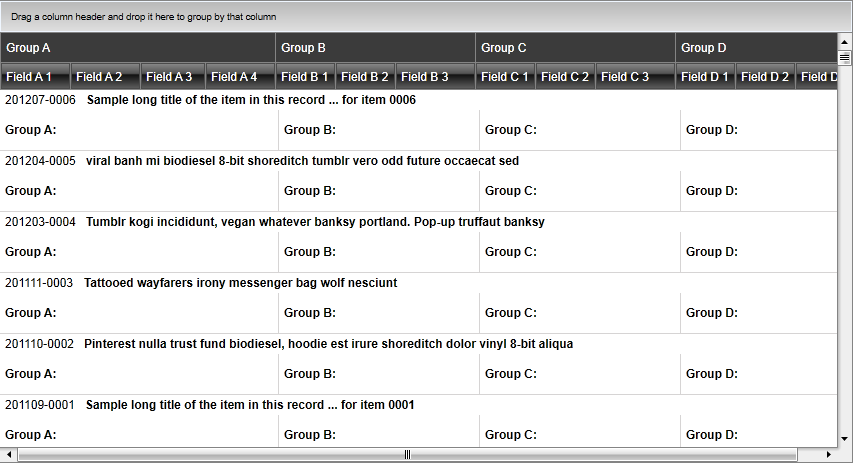Click the Group B column header

tap(375, 47)
